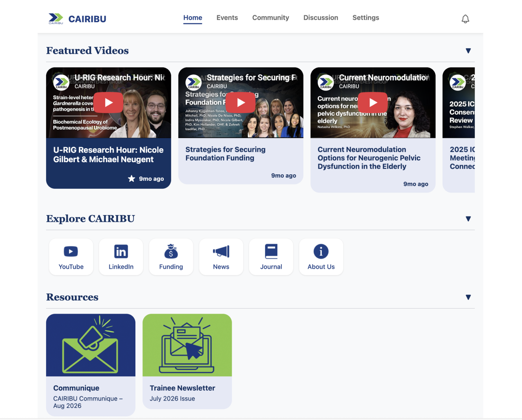Open the notifications bell

point(465,19)
